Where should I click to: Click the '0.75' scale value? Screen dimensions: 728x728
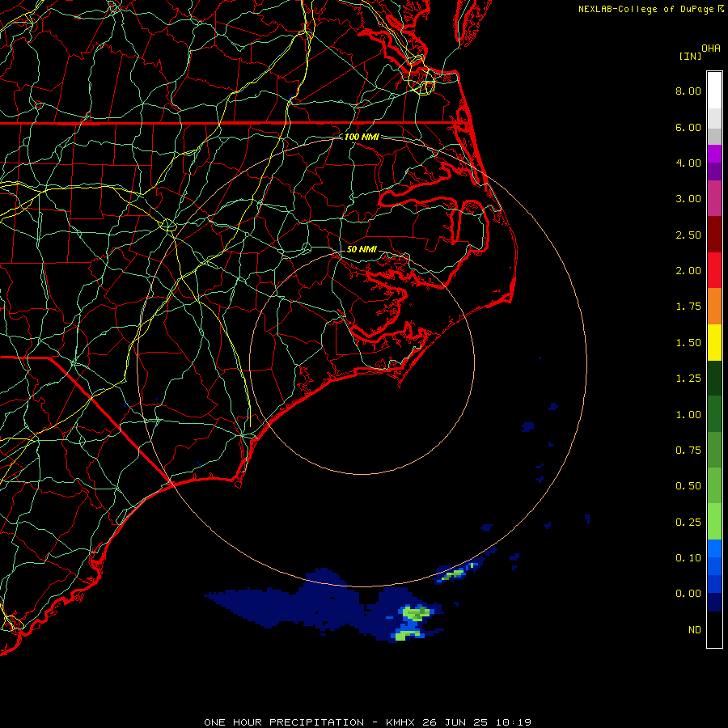click(x=688, y=451)
